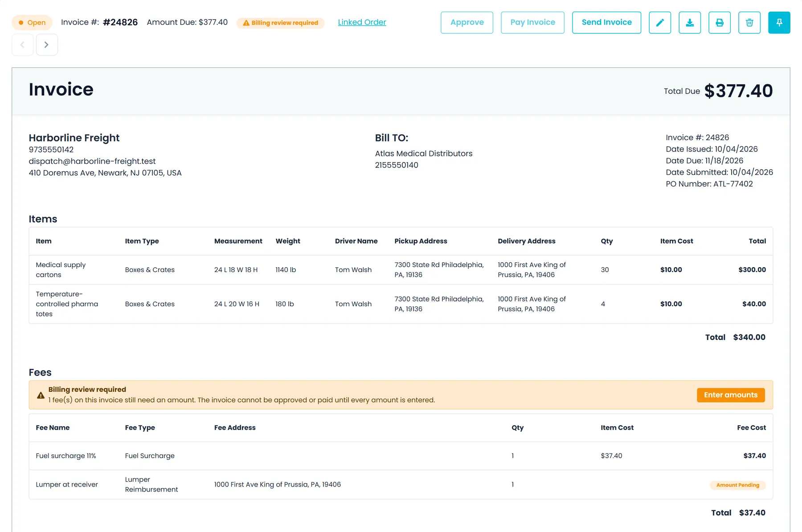Click the 24 L 20 W 16 H measurement
The image size is (802, 532).
click(x=237, y=304)
